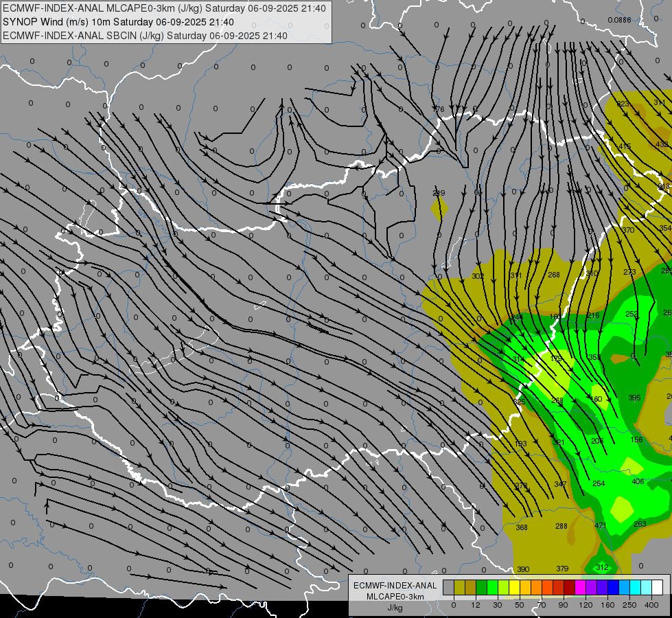The height and width of the screenshot is (618, 672).
Task: Click the MLCAPE0-3km title line at top
Action: click(164, 8)
